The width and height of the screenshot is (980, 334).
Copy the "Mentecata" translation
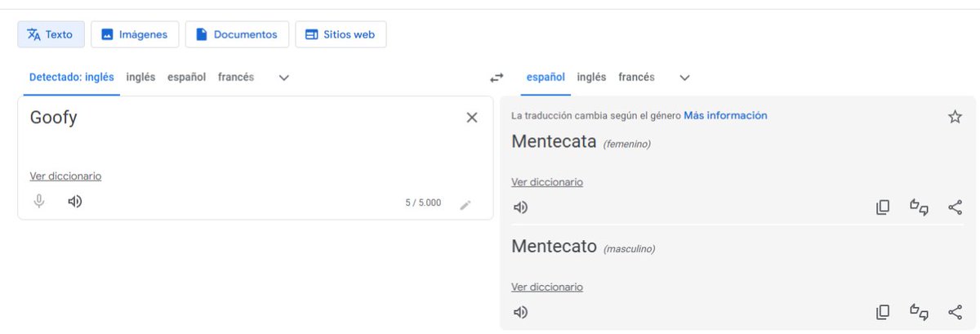point(883,207)
